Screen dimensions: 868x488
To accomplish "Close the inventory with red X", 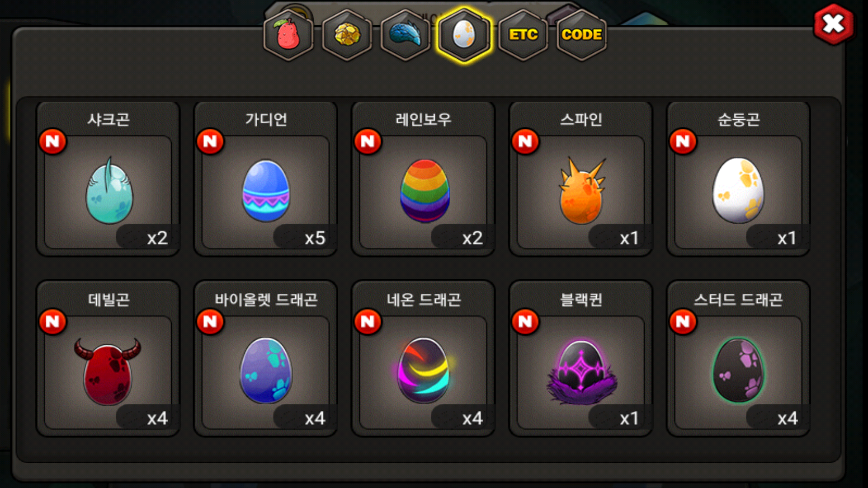I will pyautogui.click(x=834, y=24).
